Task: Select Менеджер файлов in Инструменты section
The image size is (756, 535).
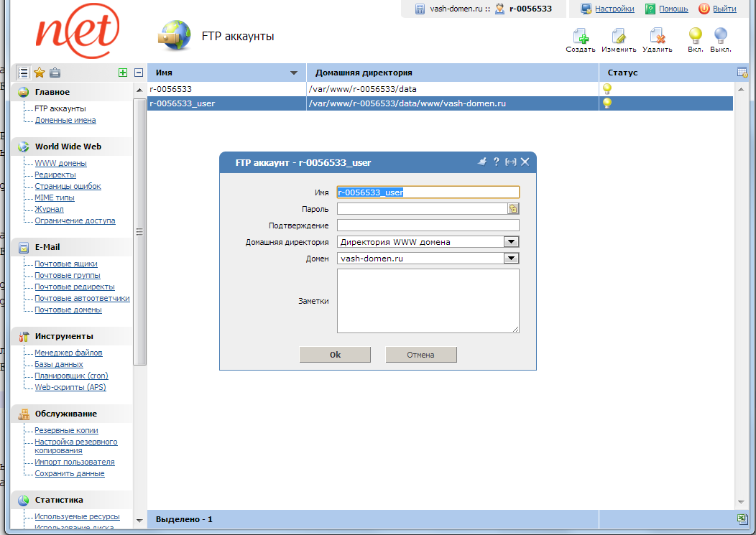Action: (68, 353)
